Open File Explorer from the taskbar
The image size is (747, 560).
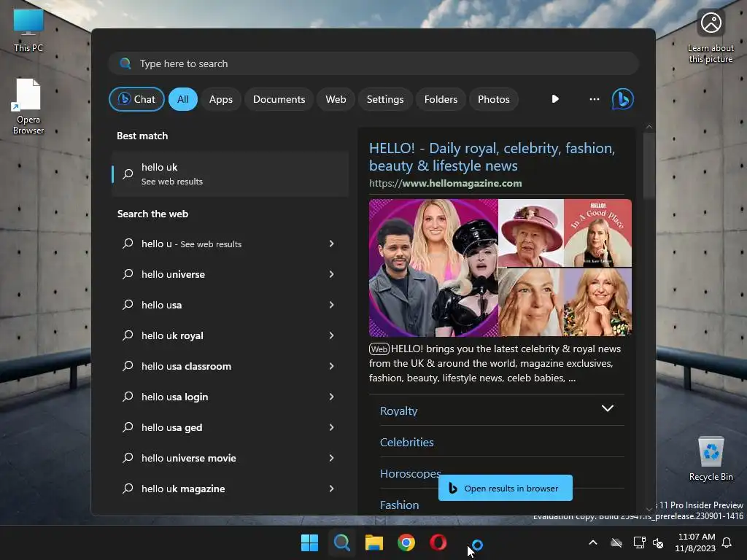(374, 542)
